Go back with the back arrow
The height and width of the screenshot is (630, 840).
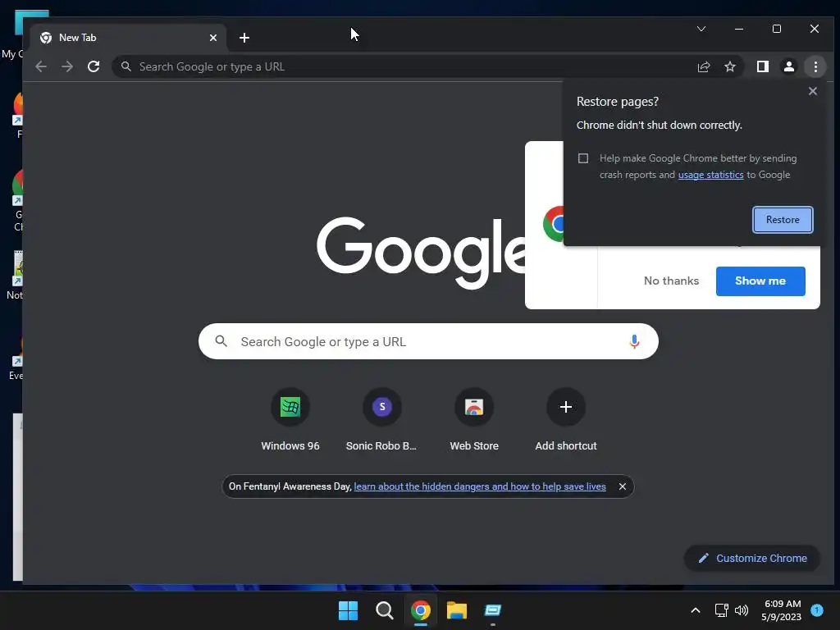[41, 66]
